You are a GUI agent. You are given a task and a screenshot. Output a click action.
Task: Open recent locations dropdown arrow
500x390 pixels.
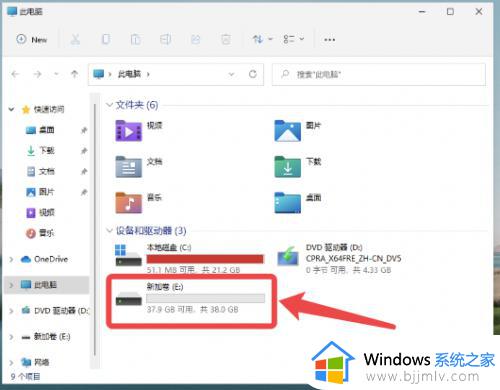point(56,74)
